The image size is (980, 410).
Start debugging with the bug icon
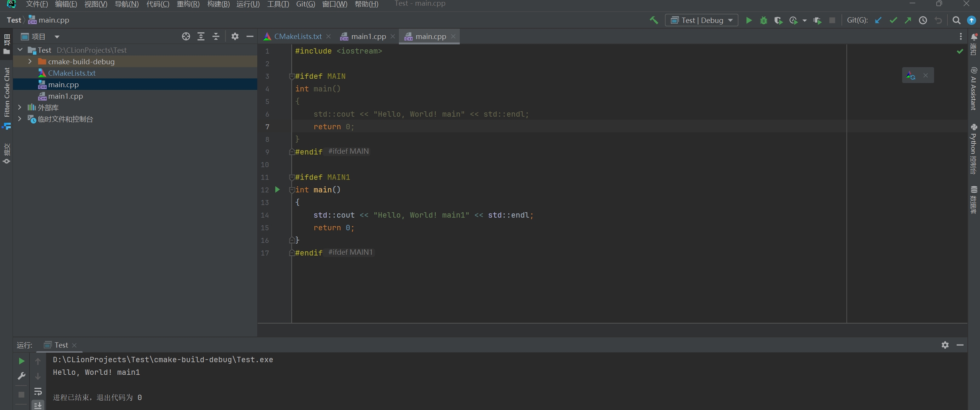(763, 20)
